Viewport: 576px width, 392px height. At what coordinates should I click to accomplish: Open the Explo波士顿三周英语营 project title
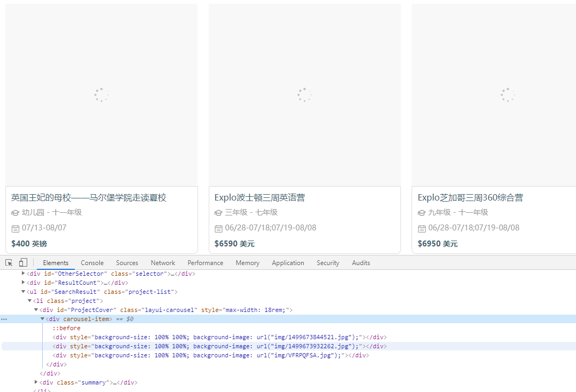pyautogui.click(x=260, y=198)
